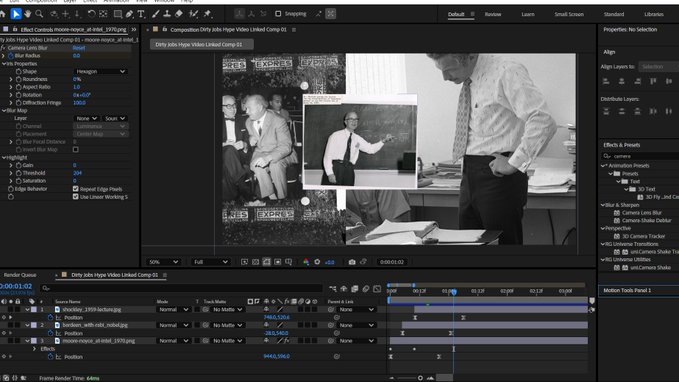
Task: Click the Home icon in toolbar
Action: pos(3,14)
